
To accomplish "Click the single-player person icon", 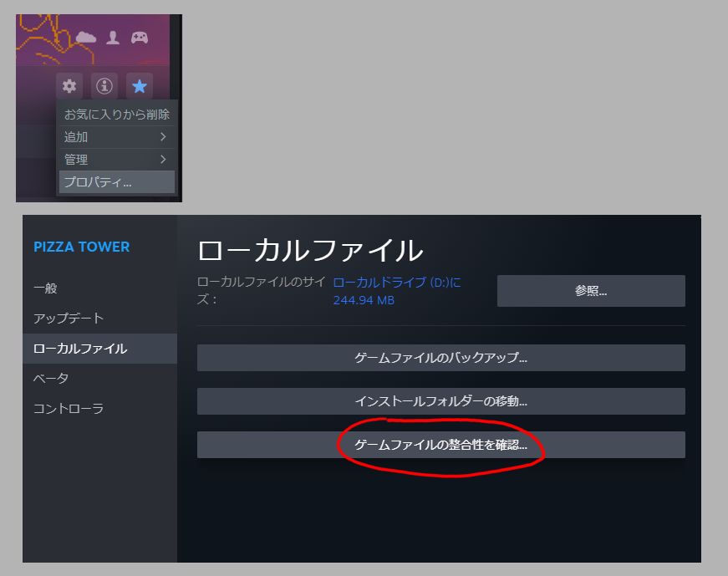I will pos(113,37).
